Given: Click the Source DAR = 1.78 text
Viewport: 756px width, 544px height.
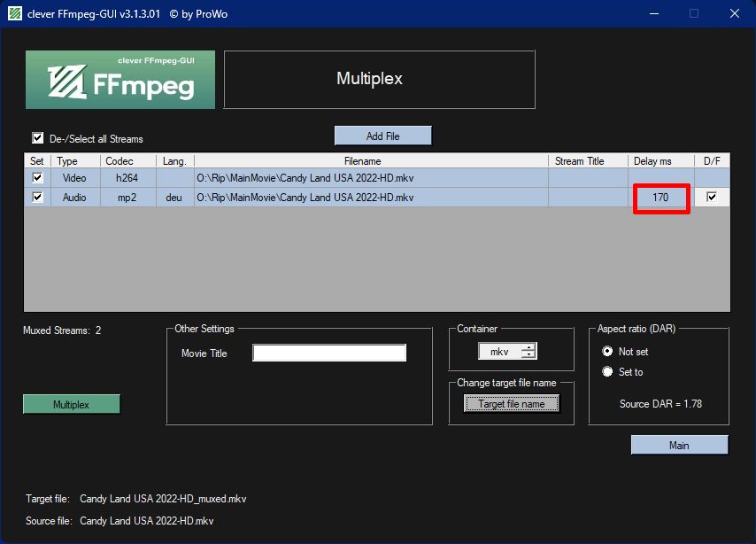Looking at the screenshot, I should point(660,404).
